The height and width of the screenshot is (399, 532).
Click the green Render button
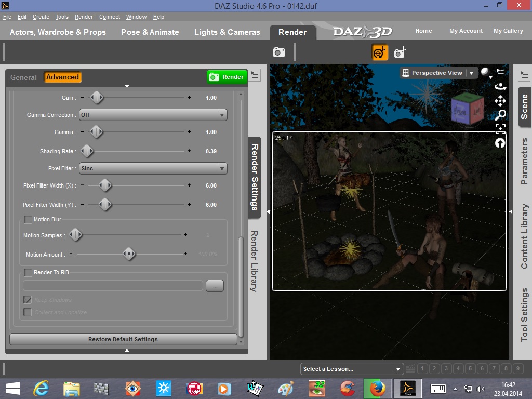point(227,77)
